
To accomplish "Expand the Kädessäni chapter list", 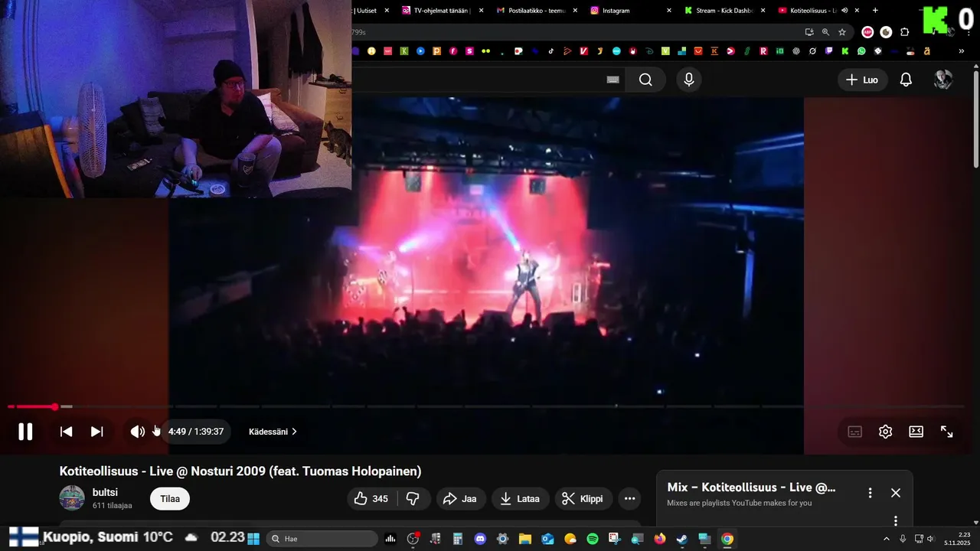I will [273, 432].
